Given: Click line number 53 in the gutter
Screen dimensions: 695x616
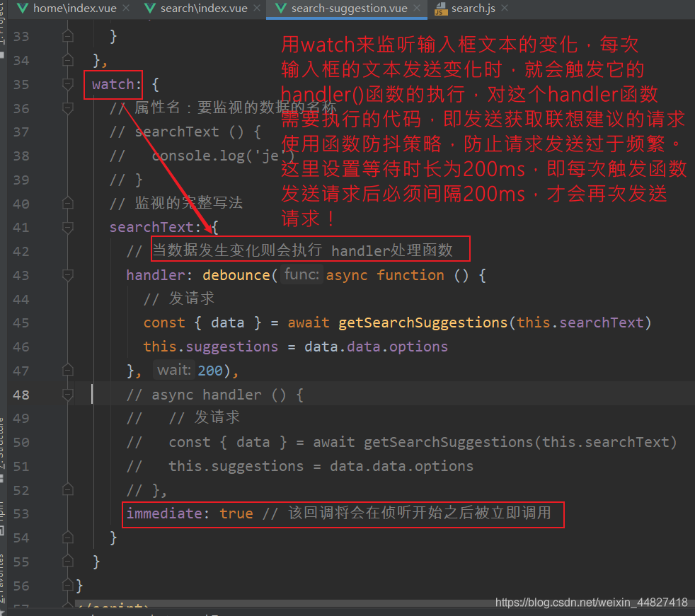Looking at the screenshot, I should tap(21, 513).
